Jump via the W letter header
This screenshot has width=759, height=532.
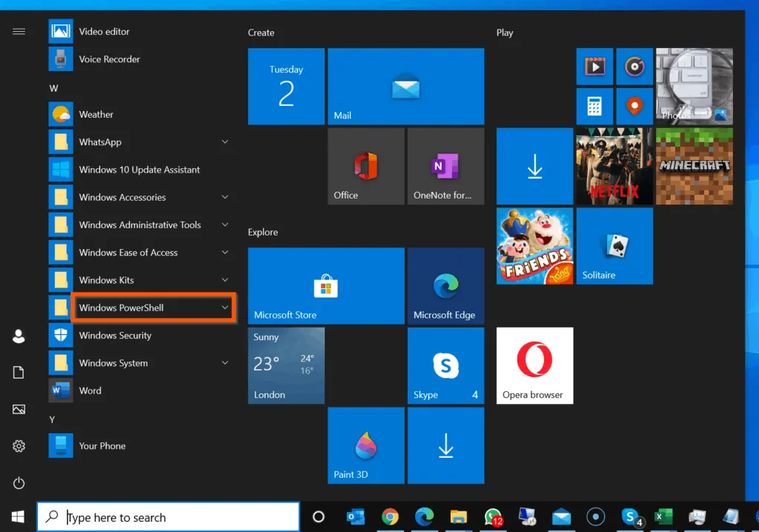coord(53,88)
